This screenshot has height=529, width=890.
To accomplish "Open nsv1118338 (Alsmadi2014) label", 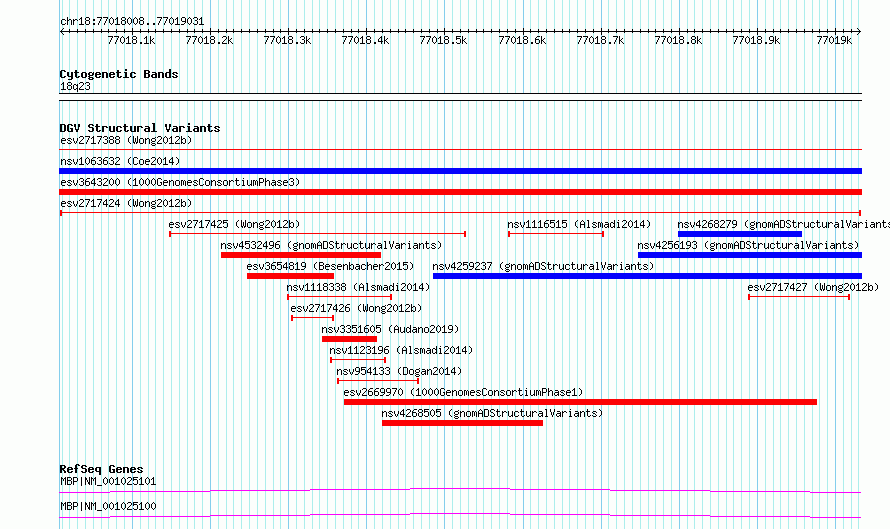I will point(358,287).
